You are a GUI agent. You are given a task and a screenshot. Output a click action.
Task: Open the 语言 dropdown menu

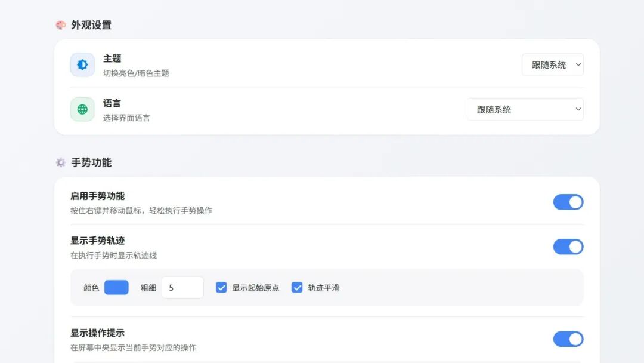[525, 109]
